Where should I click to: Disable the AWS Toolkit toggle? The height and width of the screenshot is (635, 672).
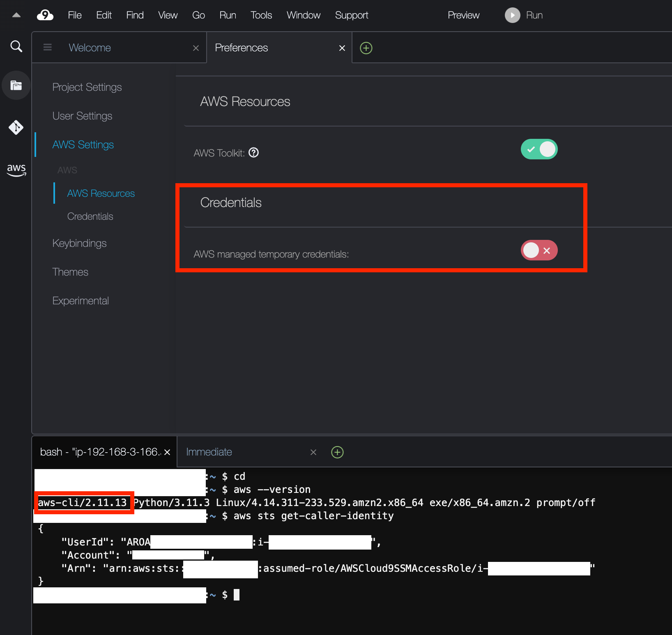point(539,149)
